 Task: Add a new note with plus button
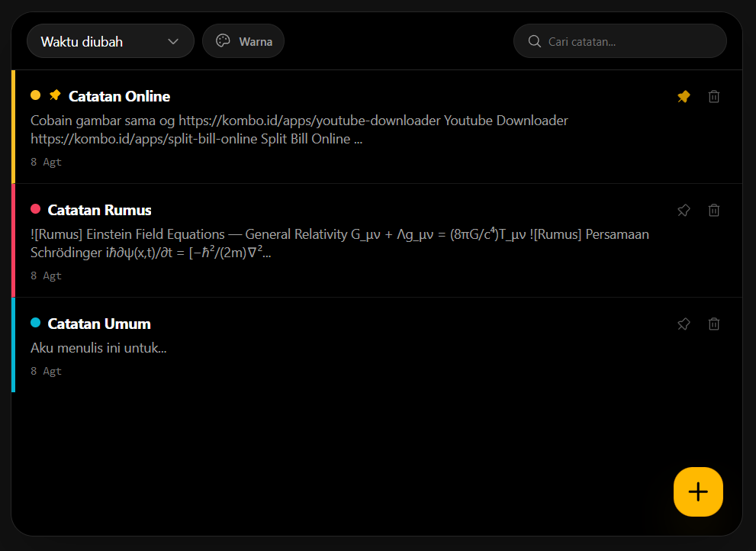pos(698,491)
